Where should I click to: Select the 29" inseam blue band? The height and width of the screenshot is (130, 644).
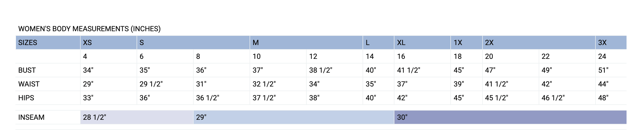pyautogui.click(x=293, y=117)
